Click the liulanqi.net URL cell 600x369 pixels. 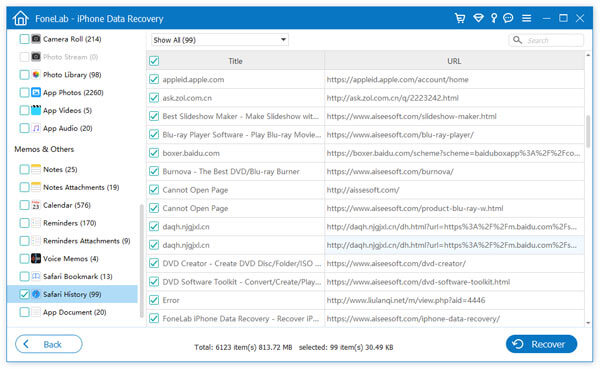click(x=454, y=300)
